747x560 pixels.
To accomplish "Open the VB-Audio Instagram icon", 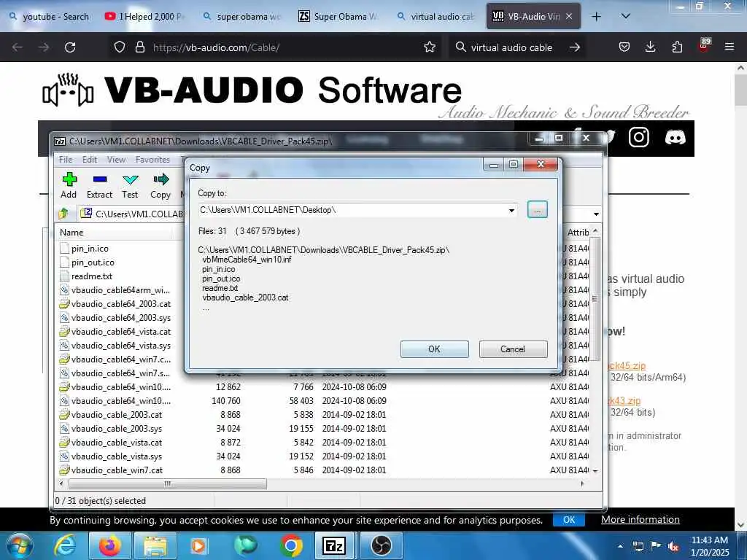I will click(x=639, y=137).
